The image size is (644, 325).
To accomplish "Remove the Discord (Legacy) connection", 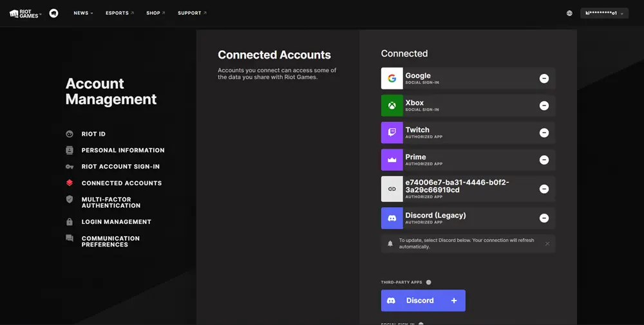I will click(x=544, y=218).
